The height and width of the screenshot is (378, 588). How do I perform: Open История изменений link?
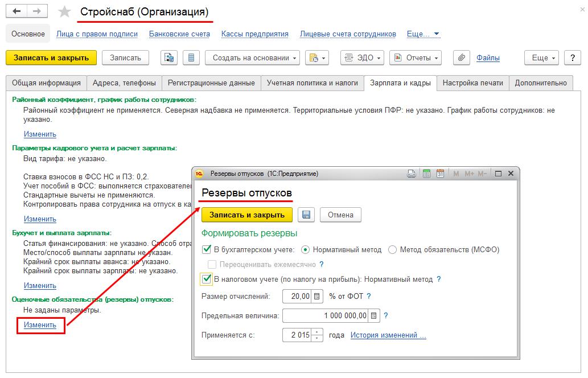pyautogui.click(x=388, y=335)
